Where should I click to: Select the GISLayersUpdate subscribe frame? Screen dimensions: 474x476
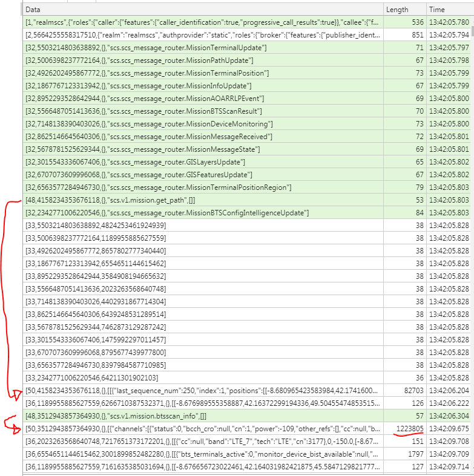246,162
